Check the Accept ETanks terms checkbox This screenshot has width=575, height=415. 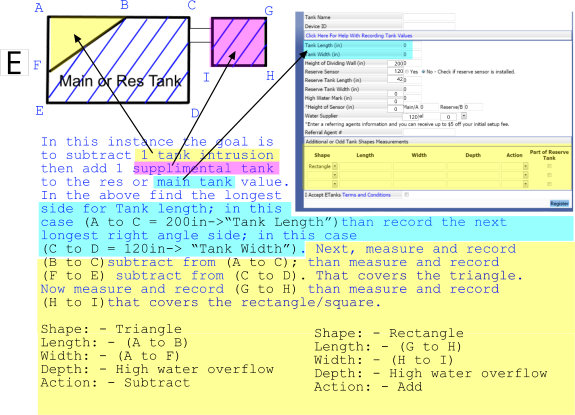tap(406, 195)
